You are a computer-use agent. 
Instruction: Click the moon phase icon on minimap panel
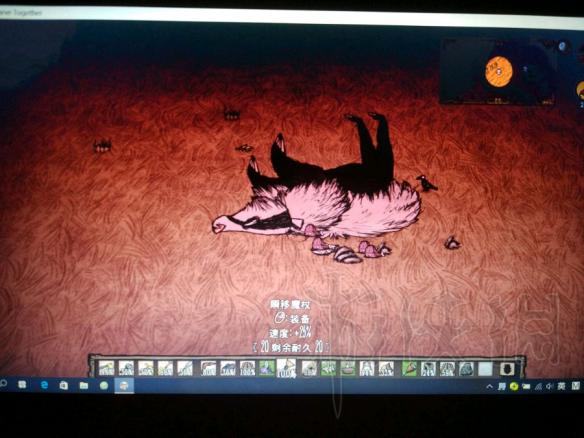point(562,47)
